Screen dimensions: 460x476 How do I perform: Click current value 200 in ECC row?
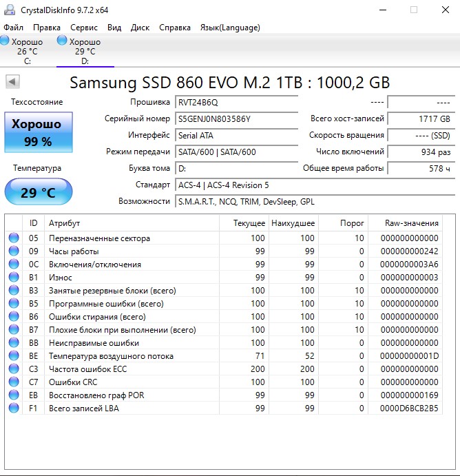point(258,369)
